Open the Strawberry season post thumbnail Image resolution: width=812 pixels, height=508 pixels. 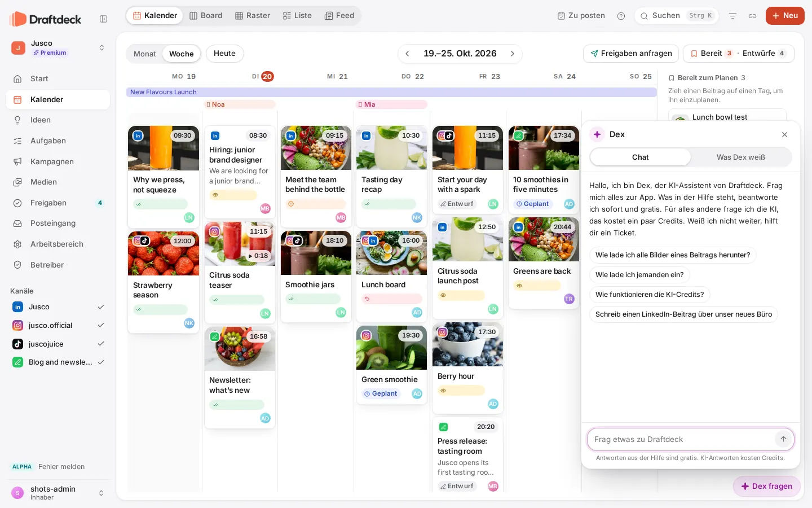point(164,253)
